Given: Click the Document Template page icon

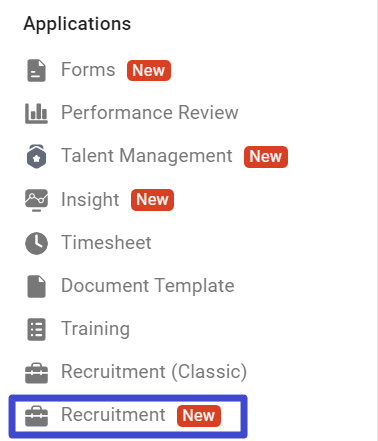Looking at the screenshot, I should coord(36,286).
